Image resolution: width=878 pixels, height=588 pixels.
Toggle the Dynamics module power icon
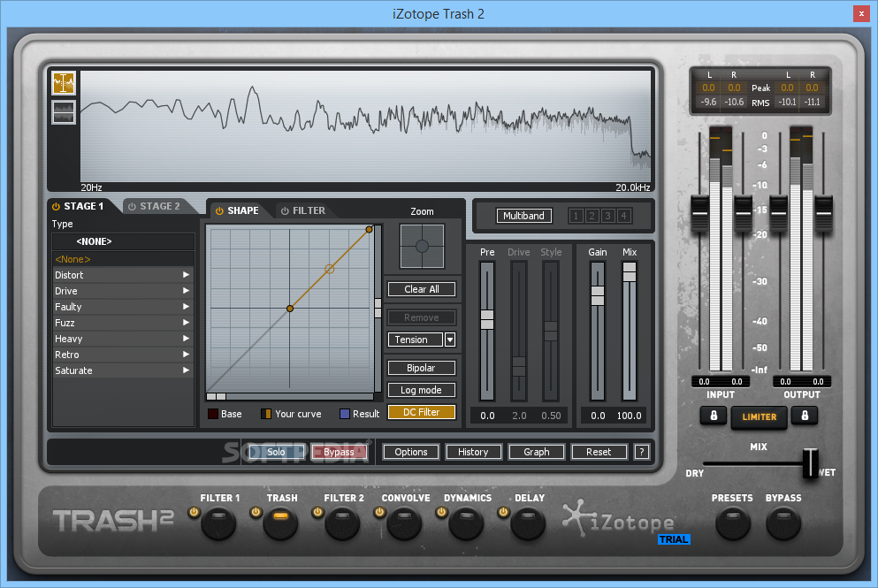(x=441, y=512)
